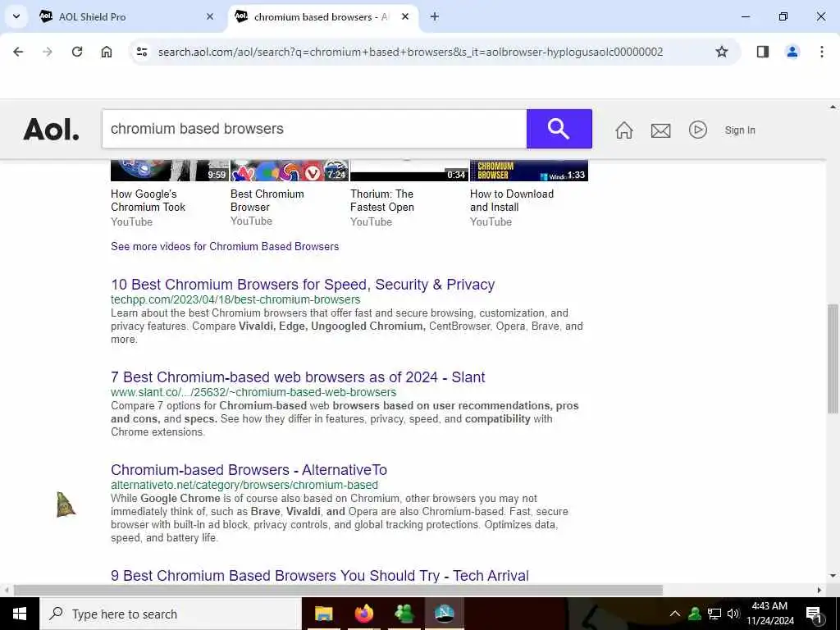This screenshot has width=840, height=630.
Task: Open the N globe browser taskbar icon
Action: tap(444, 614)
